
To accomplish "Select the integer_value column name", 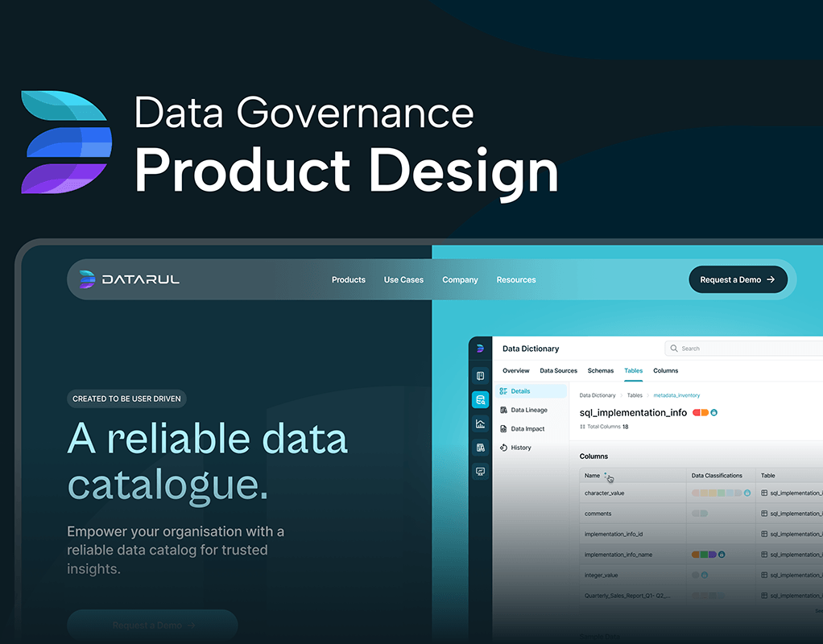I will (601, 576).
